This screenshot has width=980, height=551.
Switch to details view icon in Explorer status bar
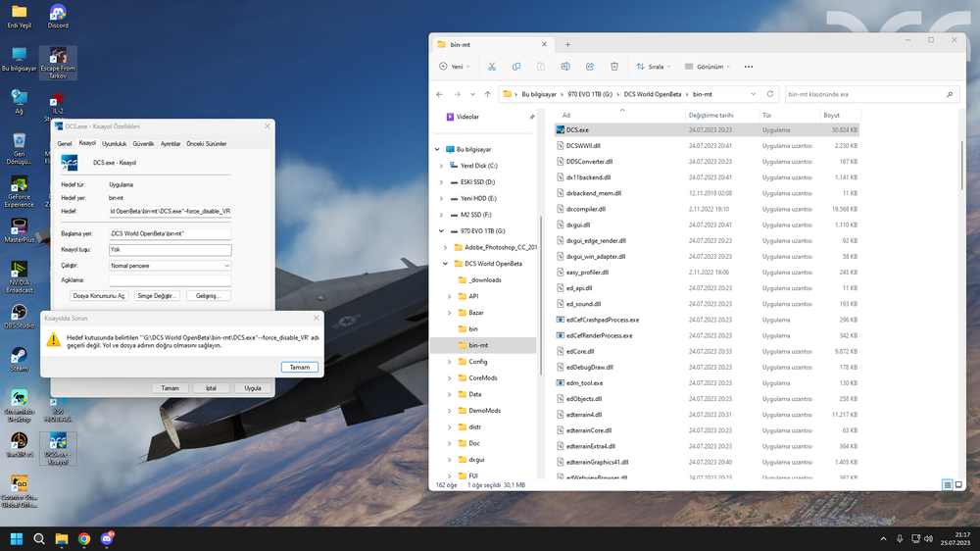coord(948,484)
